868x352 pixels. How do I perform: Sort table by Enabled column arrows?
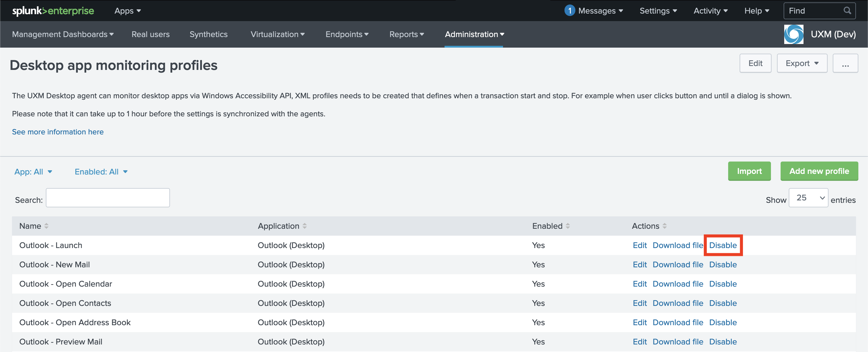click(568, 226)
